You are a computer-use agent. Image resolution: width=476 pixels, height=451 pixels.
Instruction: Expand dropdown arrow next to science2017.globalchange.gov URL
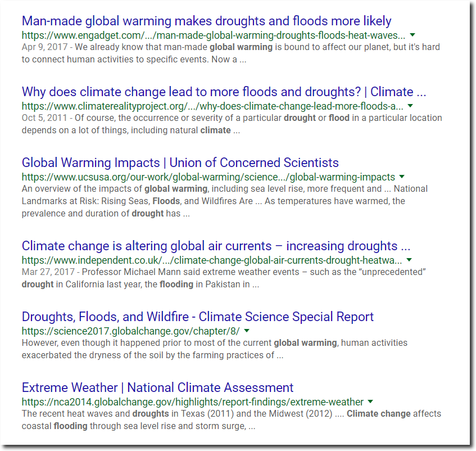point(247,331)
